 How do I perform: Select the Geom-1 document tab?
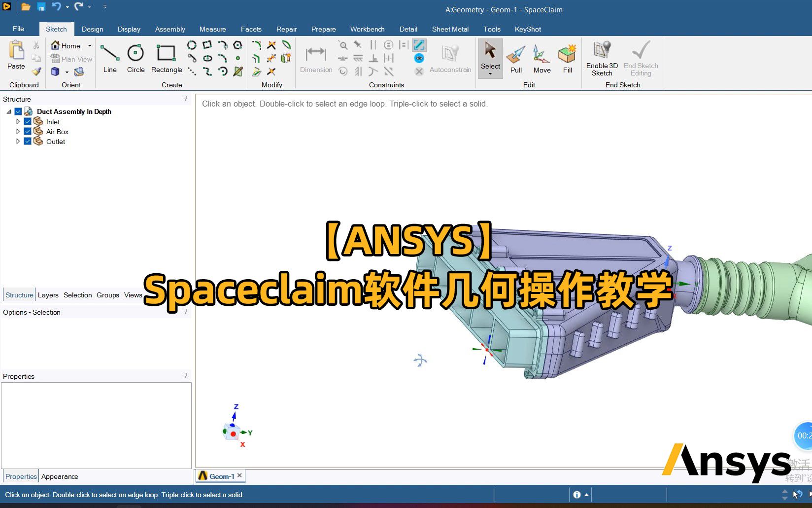(x=221, y=476)
